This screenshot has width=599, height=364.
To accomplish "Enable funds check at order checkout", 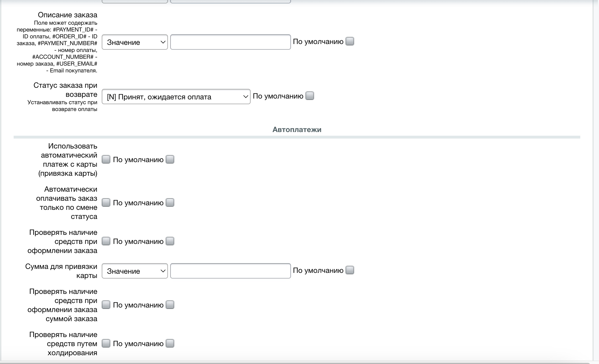I will coord(106,241).
